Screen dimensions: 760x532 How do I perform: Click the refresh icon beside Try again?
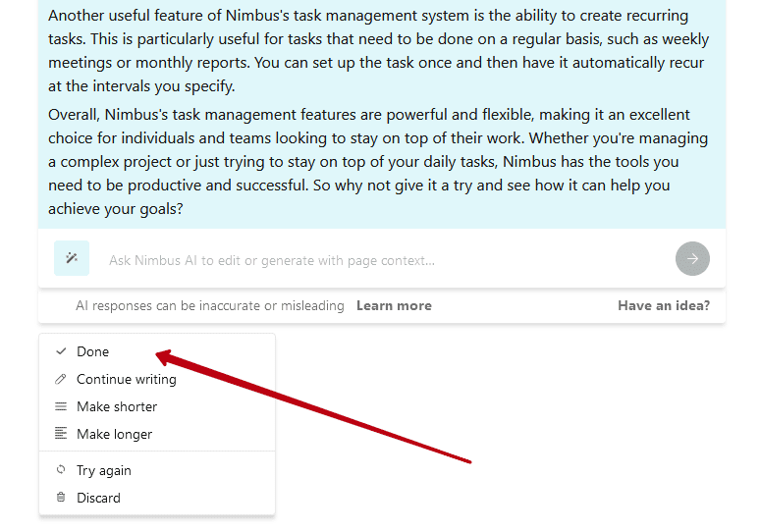(x=61, y=469)
